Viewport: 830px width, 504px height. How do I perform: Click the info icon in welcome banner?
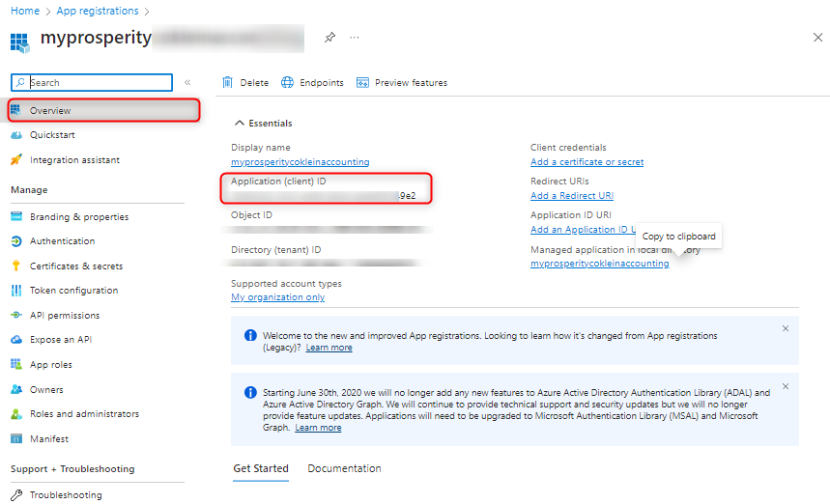coord(250,335)
